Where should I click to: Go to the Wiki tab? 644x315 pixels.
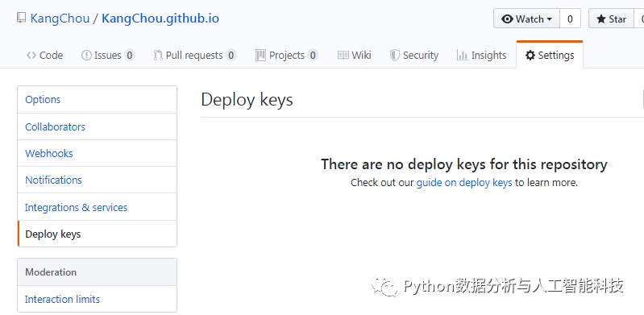click(354, 56)
